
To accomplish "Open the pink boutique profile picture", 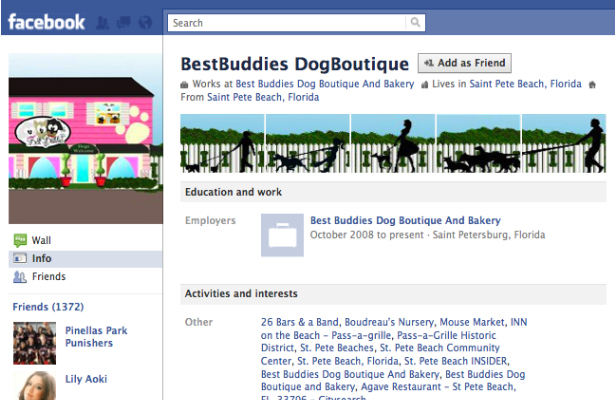I will pyautogui.click(x=86, y=138).
